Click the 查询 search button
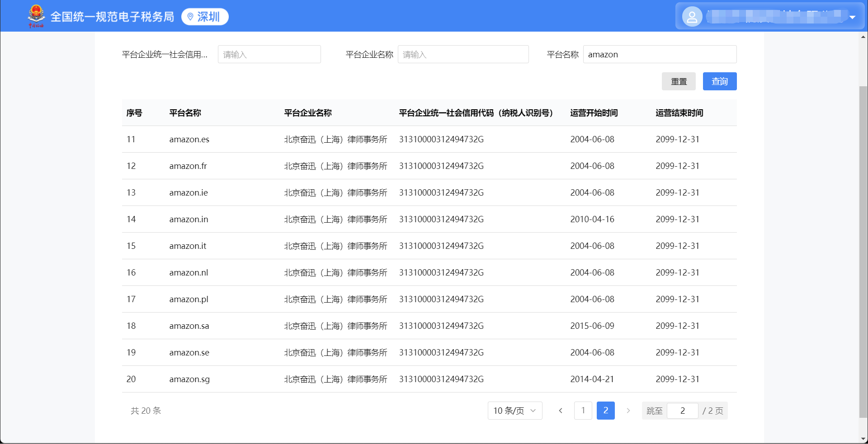The width and height of the screenshot is (868, 444). click(x=719, y=81)
